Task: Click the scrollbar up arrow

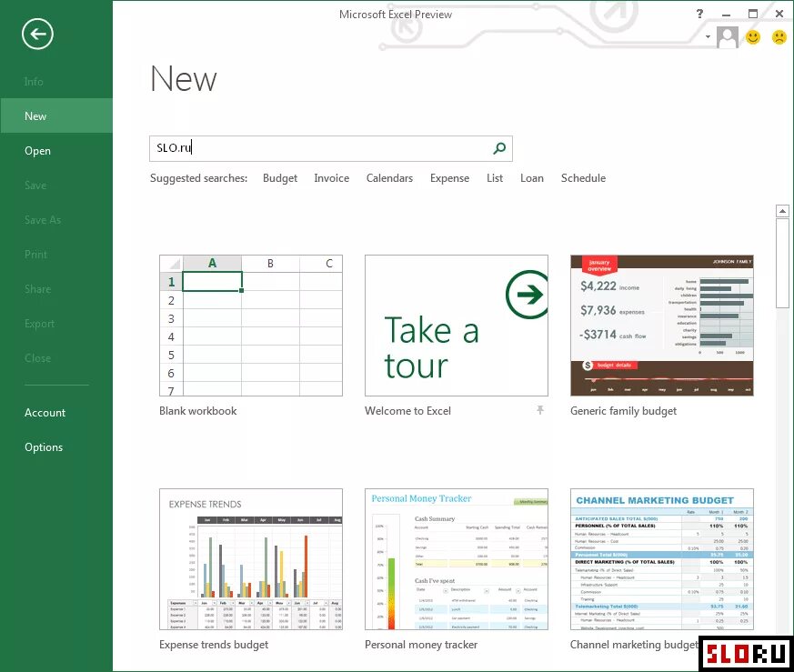Action: (x=782, y=211)
